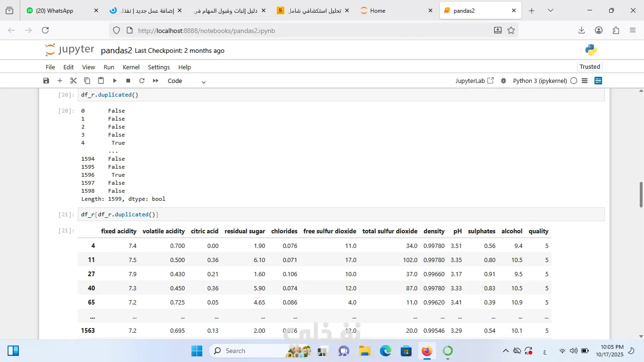Restart the kernel with the circular arrow icon

click(x=141, y=81)
